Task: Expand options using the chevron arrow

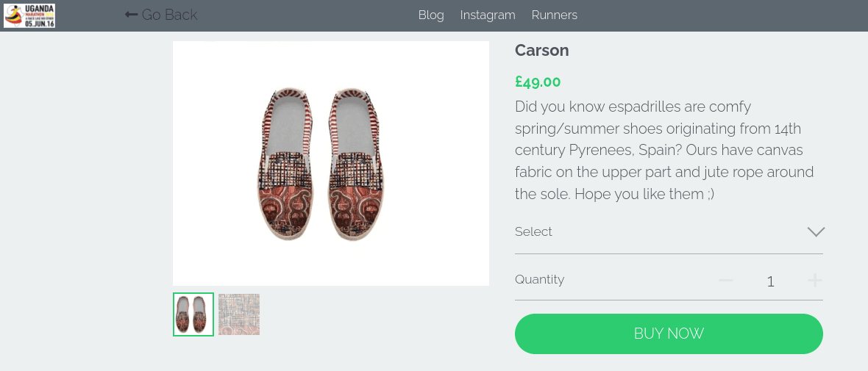Action: [x=816, y=231]
